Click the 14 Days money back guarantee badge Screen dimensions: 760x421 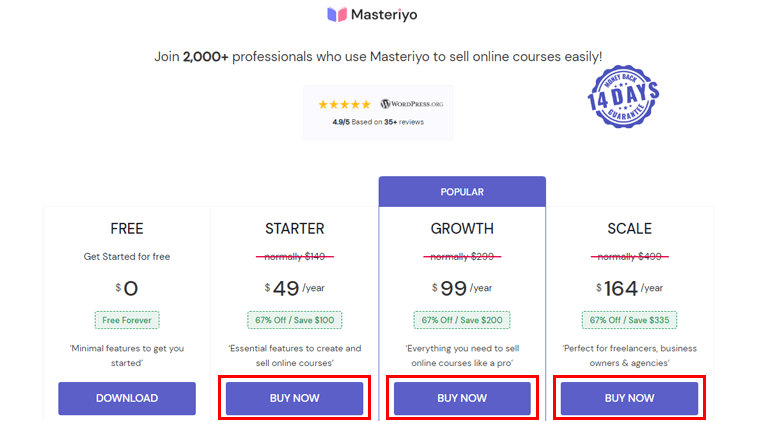tap(623, 96)
